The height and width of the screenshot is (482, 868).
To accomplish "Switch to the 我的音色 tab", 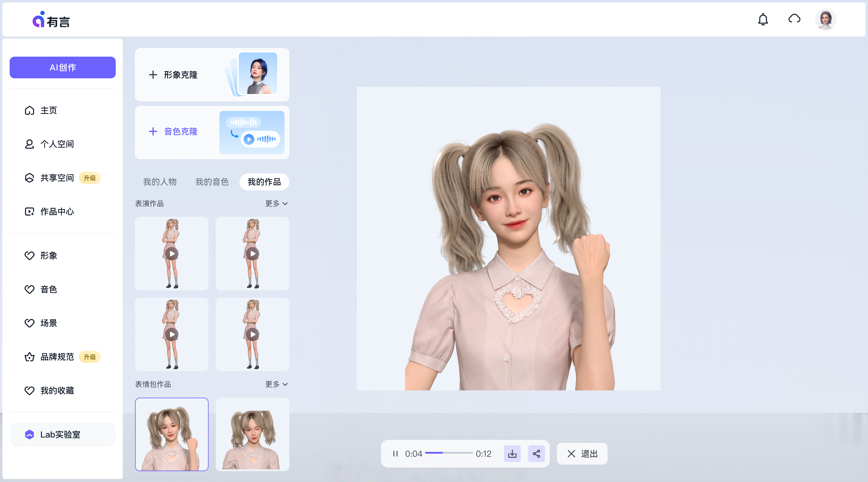I will click(x=212, y=182).
